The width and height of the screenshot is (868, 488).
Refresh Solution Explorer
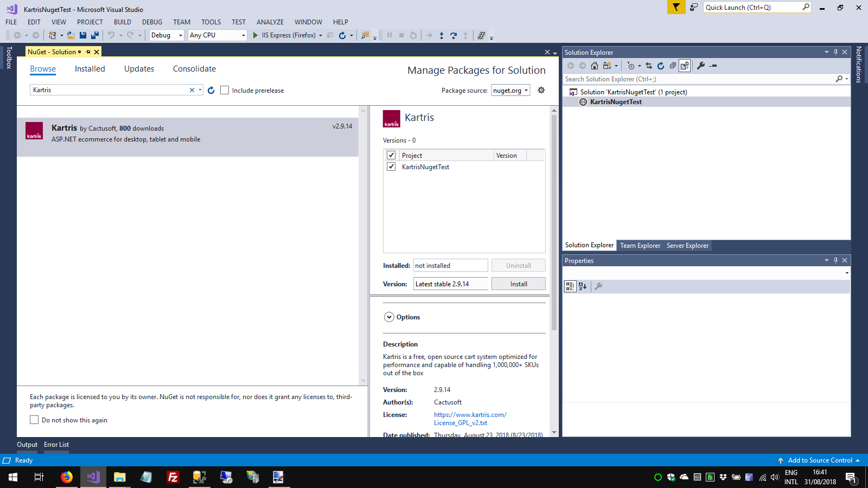click(661, 66)
